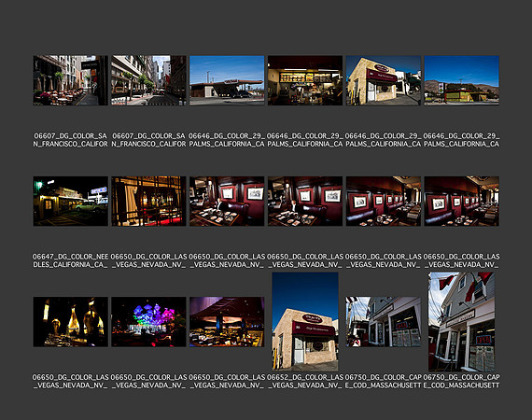Open the San Francisco tree-lined street thumbnail
The image size is (532, 420).
148,80
